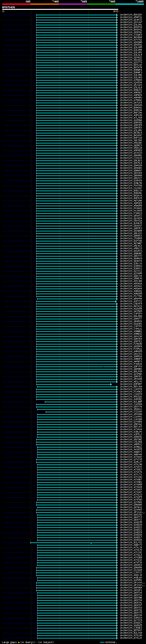Select the UniRef100_B5TR07 label
The image size is (146, 644).
coord(131,630)
